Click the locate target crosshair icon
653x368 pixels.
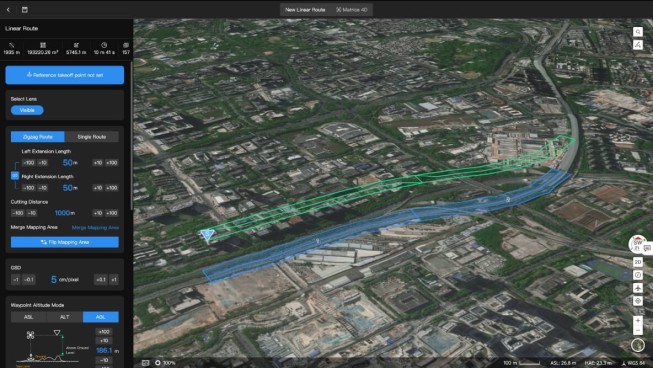pos(638,301)
